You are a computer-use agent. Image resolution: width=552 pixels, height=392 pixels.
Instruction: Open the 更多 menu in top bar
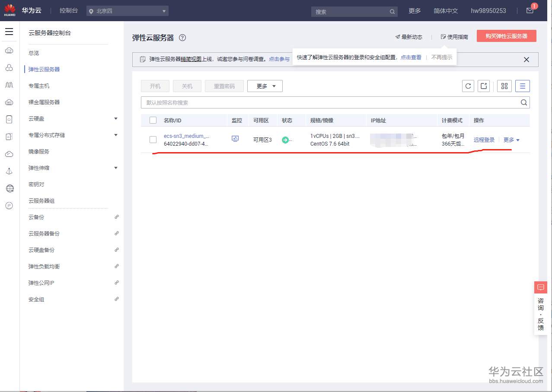(415, 11)
